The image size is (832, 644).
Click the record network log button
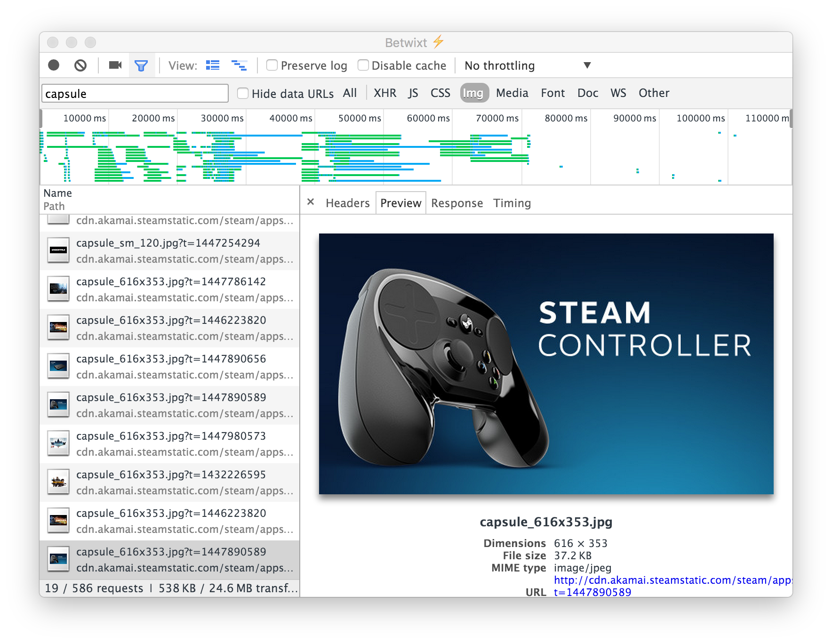point(54,65)
